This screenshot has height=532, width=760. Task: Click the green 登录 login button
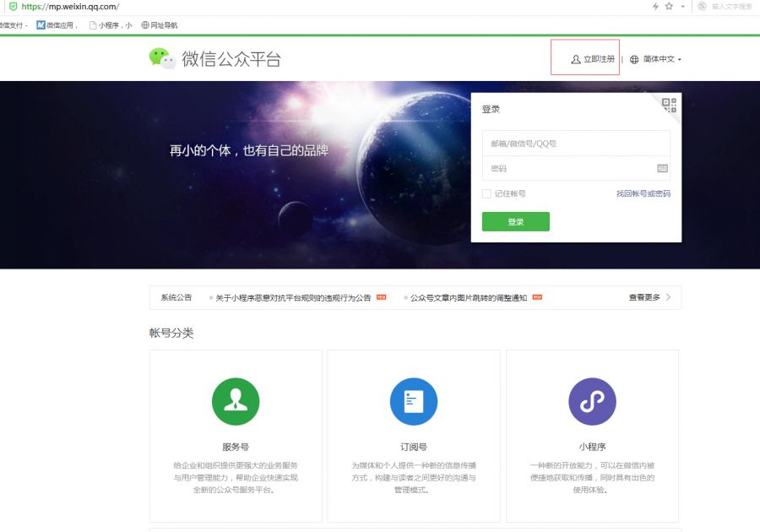[x=516, y=220]
